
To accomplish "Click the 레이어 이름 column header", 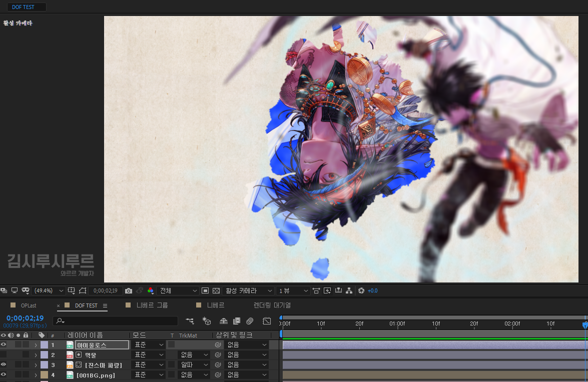I will 85,335.
